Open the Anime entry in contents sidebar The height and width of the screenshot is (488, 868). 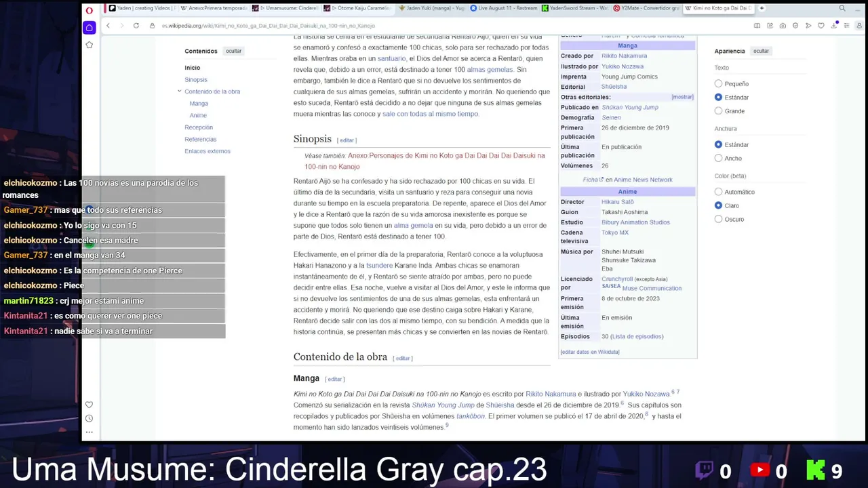(198, 115)
